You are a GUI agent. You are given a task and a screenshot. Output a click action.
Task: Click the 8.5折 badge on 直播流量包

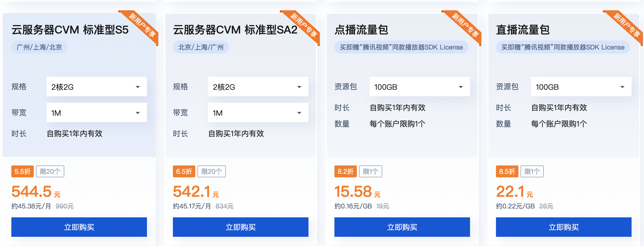(507, 171)
